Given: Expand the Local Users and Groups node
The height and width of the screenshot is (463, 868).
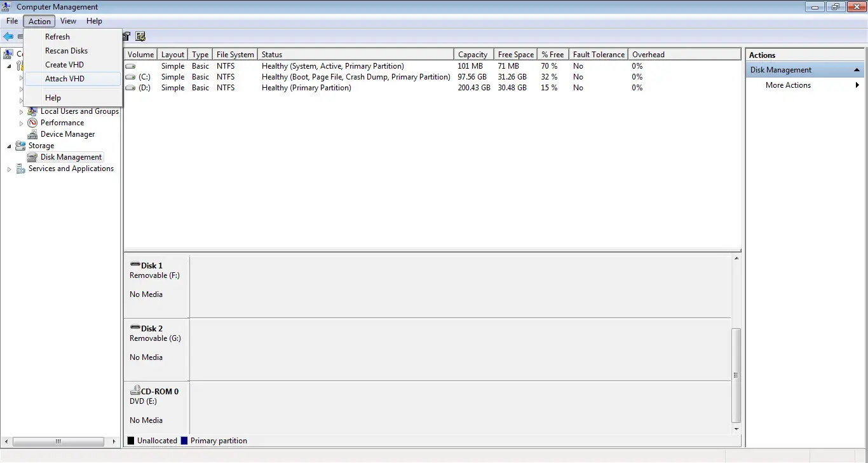Looking at the screenshot, I should point(21,112).
